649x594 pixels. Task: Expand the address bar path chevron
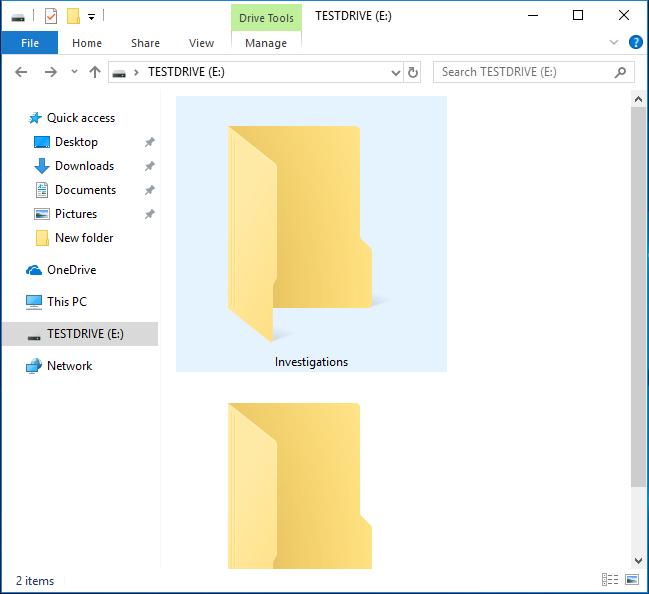[136, 72]
